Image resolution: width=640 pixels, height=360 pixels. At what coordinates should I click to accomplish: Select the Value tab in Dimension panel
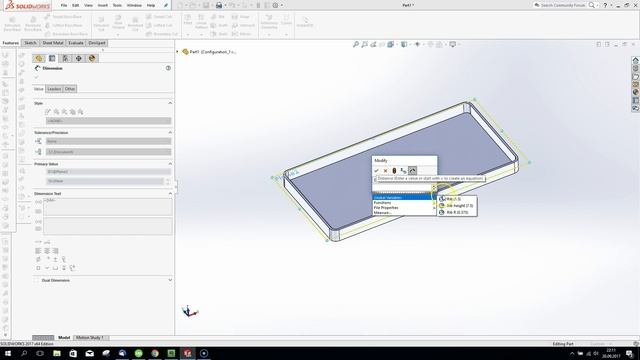tap(39, 89)
